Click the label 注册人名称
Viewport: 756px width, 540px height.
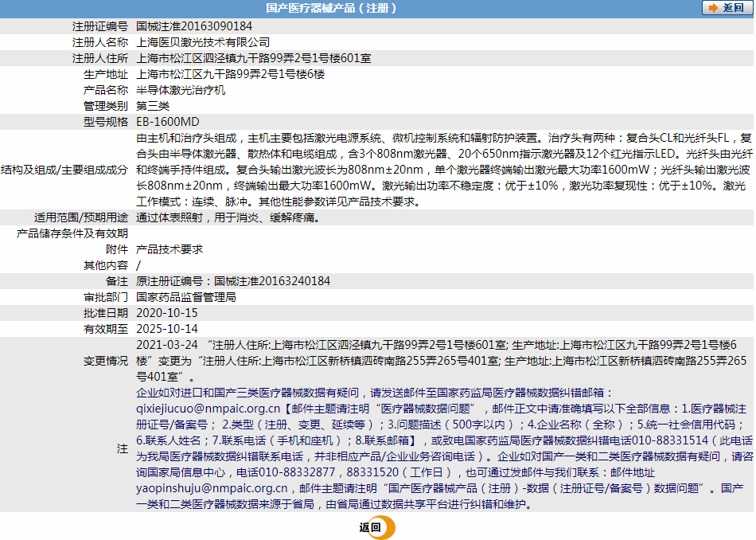pyautogui.click(x=100, y=42)
